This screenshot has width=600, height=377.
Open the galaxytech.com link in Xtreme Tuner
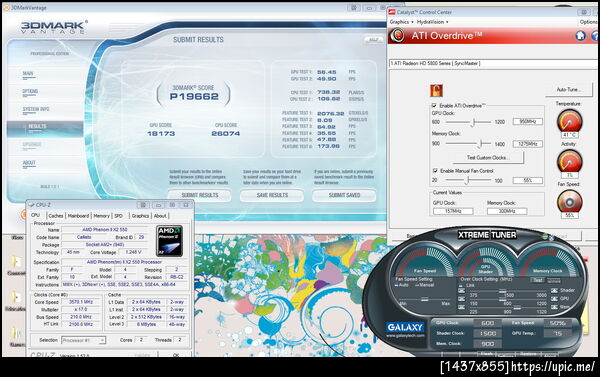tap(405, 336)
